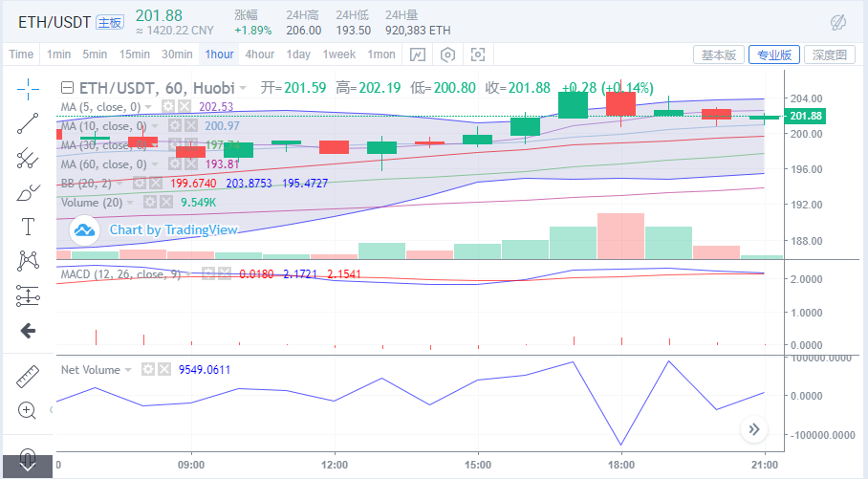The width and height of the screenshot is (868, 479).
Task: Remove the Net Volume indicator
Action: [164, 369]
